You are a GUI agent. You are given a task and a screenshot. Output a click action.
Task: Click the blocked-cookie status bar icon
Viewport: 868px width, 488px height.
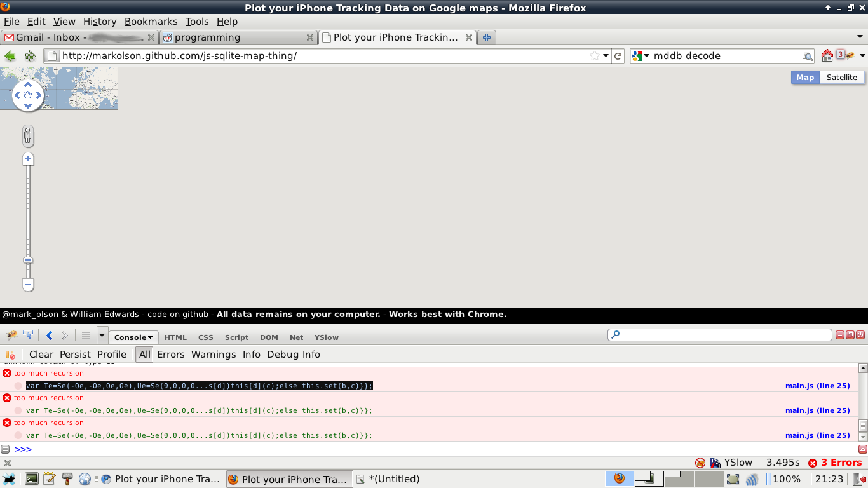point(700,463)
